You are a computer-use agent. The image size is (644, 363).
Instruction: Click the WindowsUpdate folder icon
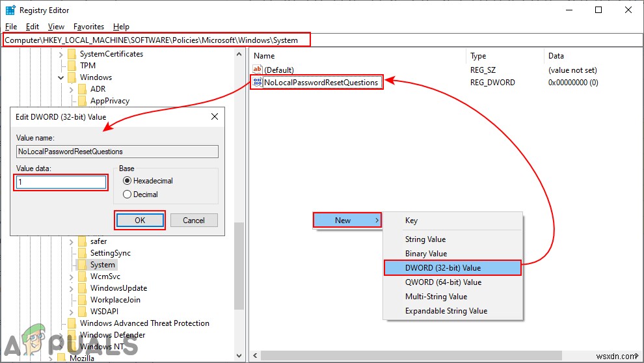[83, 288]
